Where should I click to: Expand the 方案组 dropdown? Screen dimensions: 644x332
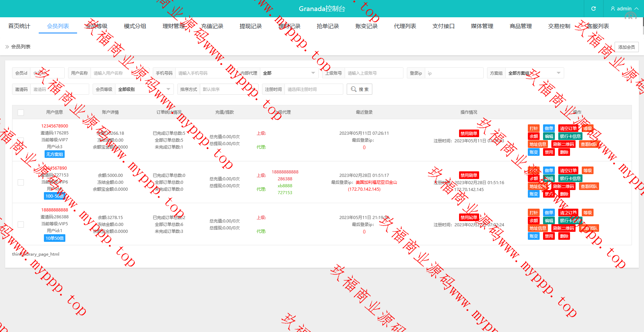click(534, 73)
